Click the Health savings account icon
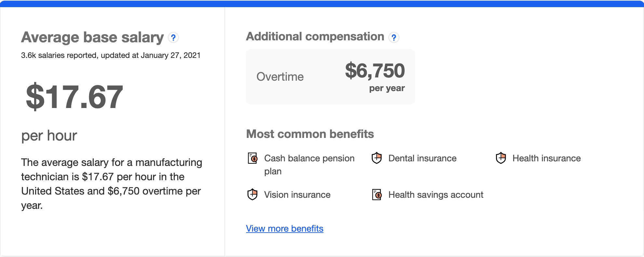 coord(377,195)
